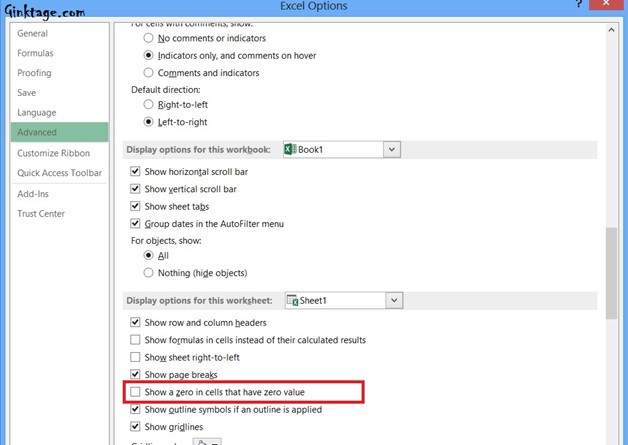Toggle Show vertical scroll bar
The image size is (628, 445).
point(135,189)
